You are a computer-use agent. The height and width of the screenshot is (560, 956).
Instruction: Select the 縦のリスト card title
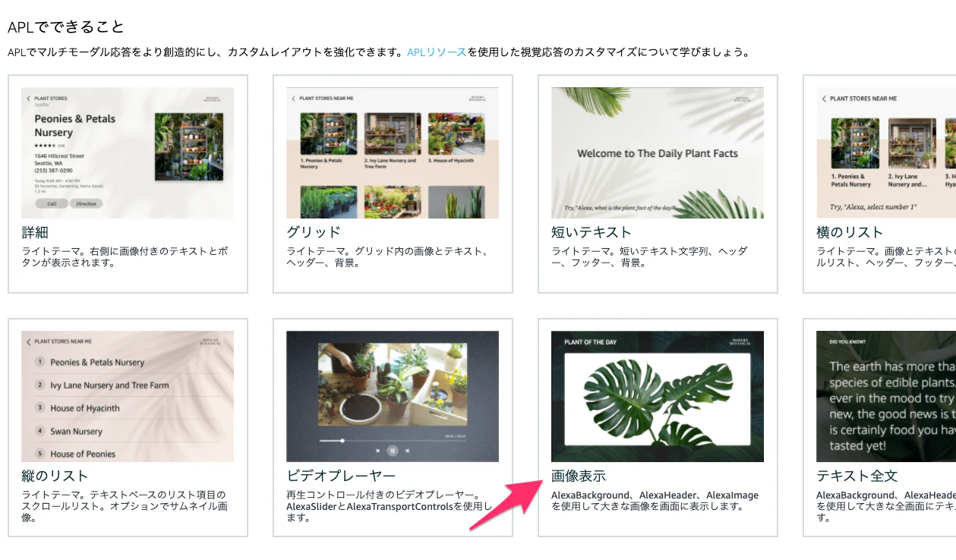click(x=55, y=476)
